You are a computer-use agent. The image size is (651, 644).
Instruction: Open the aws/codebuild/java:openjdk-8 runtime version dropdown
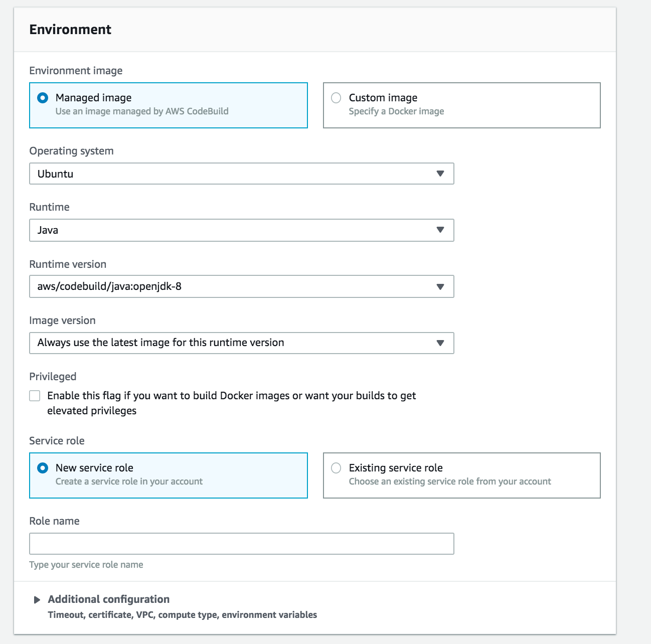[231, 286]
